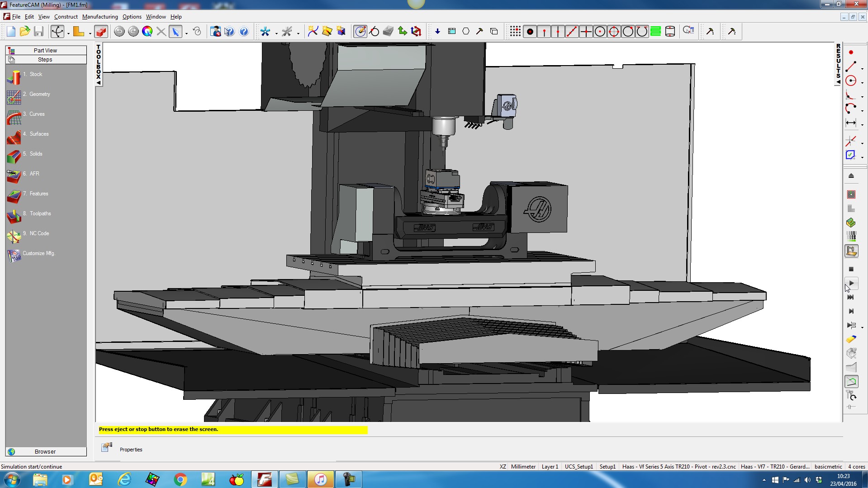Click the simulation speed slider
Image resolution: width=868 pixels, height=488 pixels.
[x=851, y=407]
